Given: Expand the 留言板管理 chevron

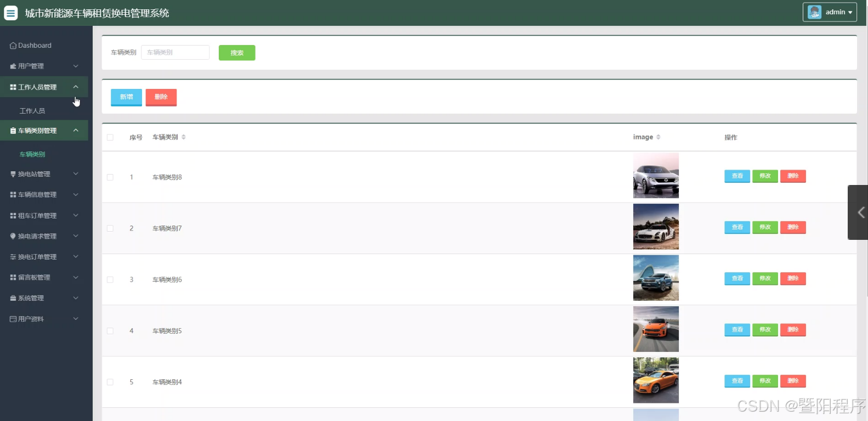Looking at the screenshot, I should pyautogui.click(x=76, y=277).
